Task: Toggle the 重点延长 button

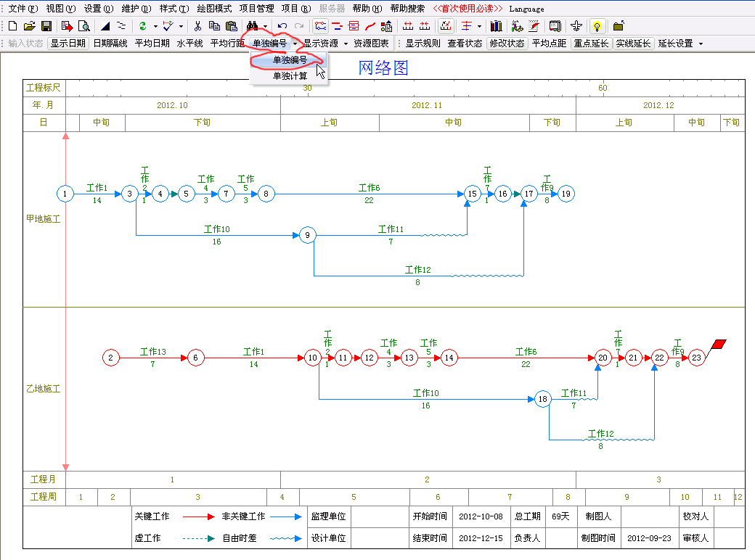Action: coord(591,44)
